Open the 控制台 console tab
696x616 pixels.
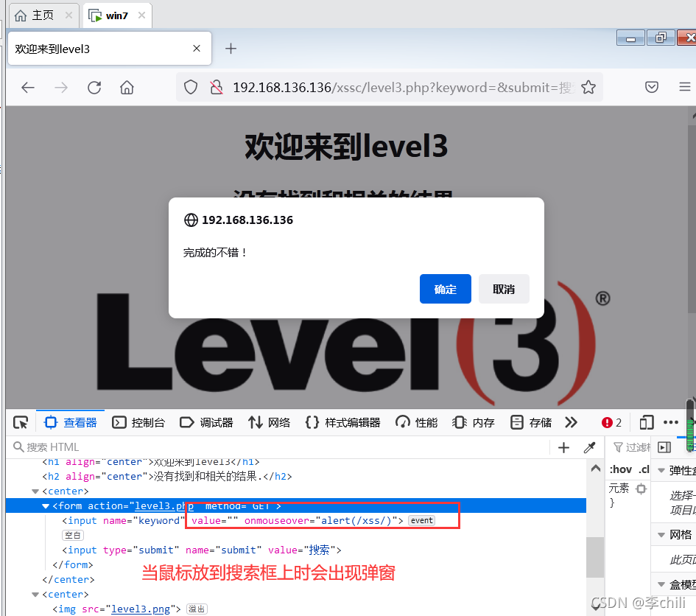(138, 422)
